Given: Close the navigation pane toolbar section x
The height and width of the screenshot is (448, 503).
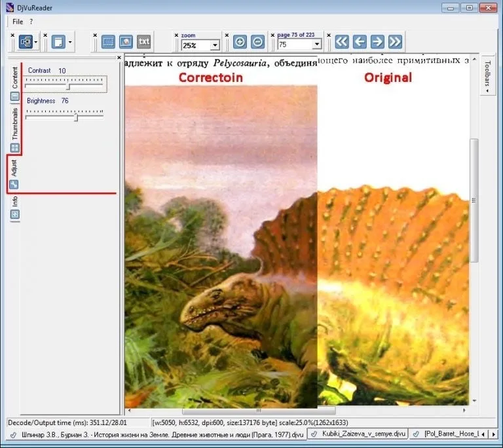Looking at the screenshot, I should [12, 35].
